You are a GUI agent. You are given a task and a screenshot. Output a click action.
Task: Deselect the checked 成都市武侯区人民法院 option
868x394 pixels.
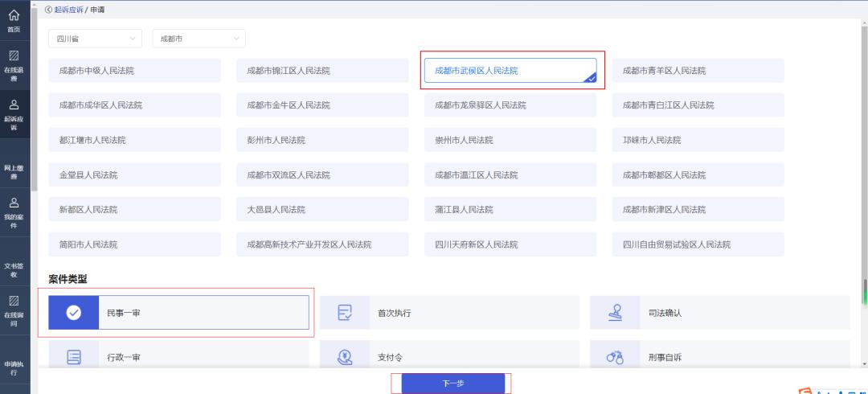click(510, 71)
